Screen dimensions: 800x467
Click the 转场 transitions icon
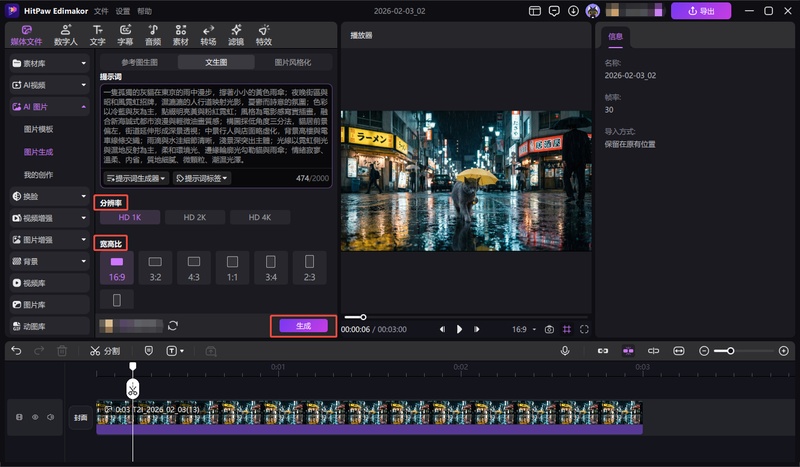[208, 36]
